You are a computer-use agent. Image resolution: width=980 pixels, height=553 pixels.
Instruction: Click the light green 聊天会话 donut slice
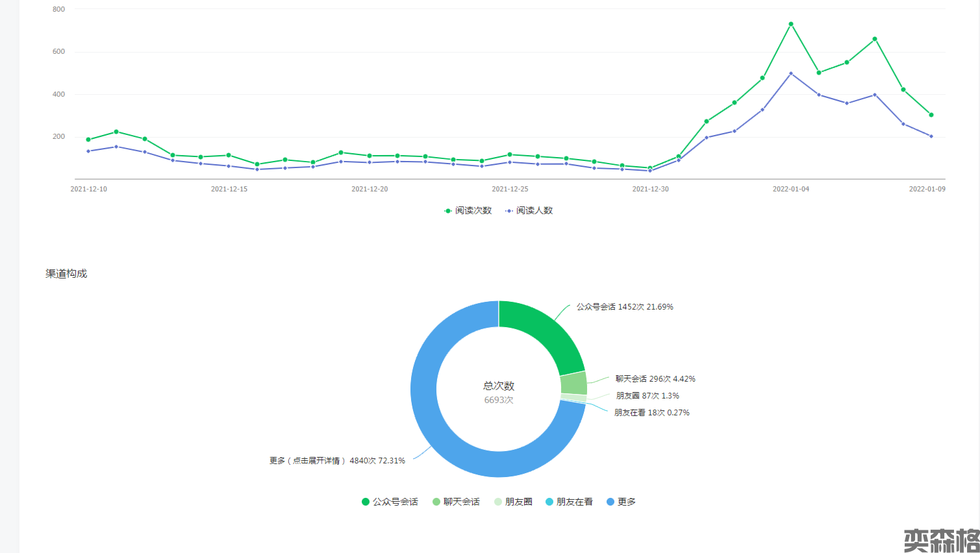[x=573, y=383]
